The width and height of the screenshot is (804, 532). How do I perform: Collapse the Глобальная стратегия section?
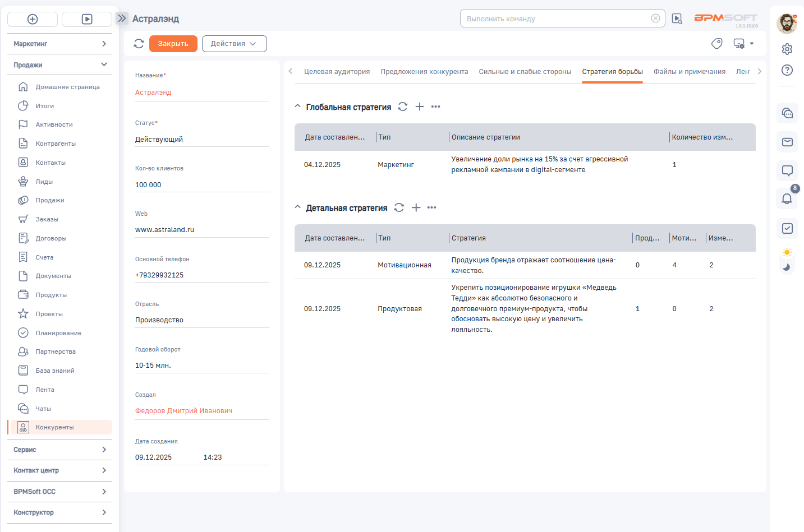click(297, 107)
